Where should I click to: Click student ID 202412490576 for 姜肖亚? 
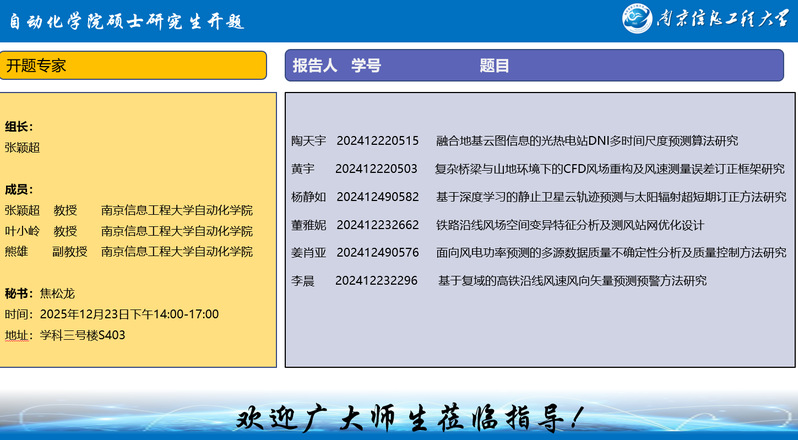point(377,253)
